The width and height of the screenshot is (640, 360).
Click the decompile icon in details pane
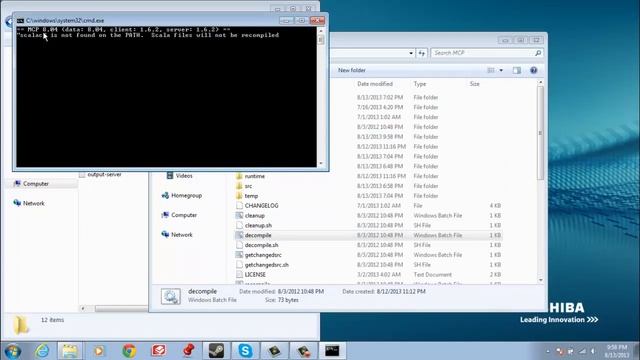(x=171, y=296)
